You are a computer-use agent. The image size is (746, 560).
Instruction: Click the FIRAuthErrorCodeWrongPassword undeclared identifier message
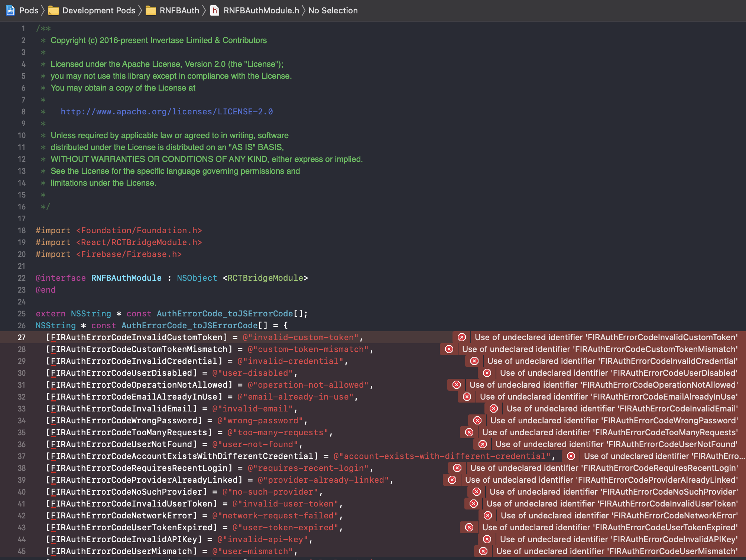[613, 420]
